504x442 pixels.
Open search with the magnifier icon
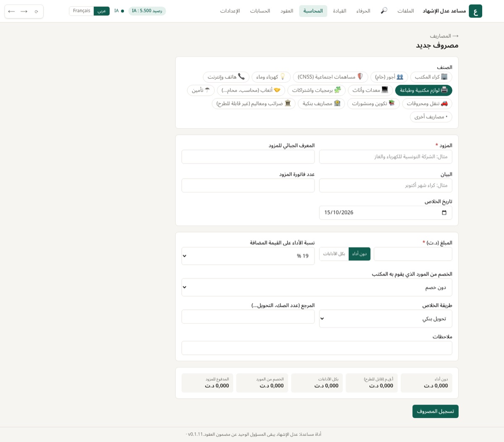pos(384,11)
